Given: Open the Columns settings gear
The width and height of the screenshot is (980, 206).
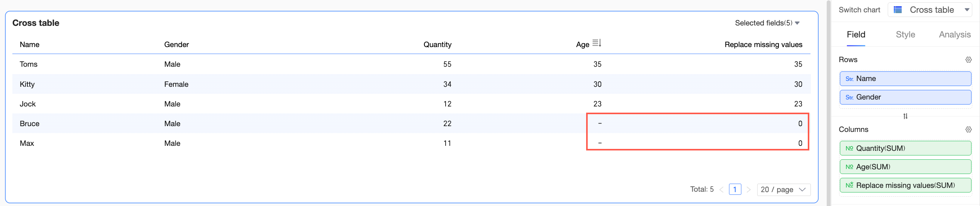Looking at the screenshot, I should point(968,130).
